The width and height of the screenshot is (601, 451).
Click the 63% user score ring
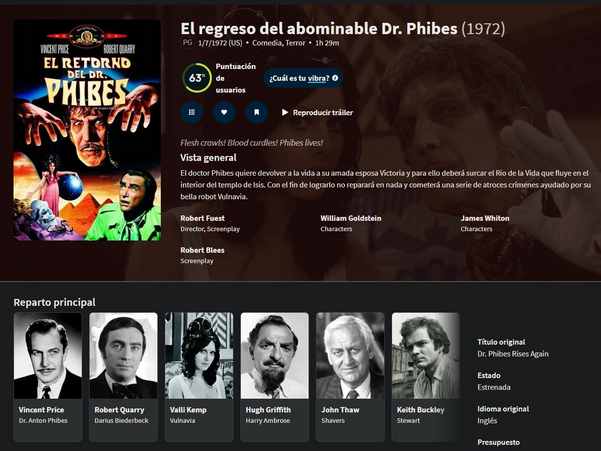197,78
